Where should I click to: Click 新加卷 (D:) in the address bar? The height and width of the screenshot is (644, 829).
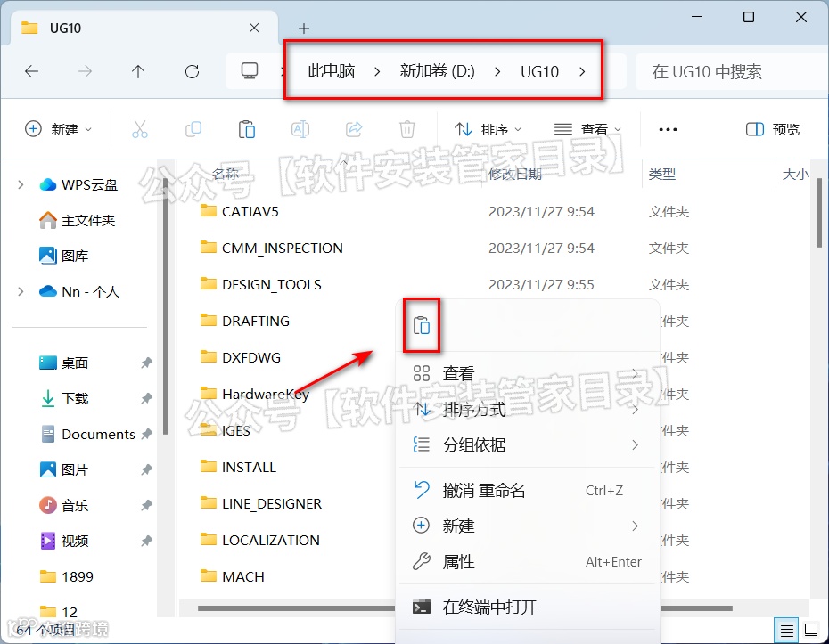click(438, 71)
